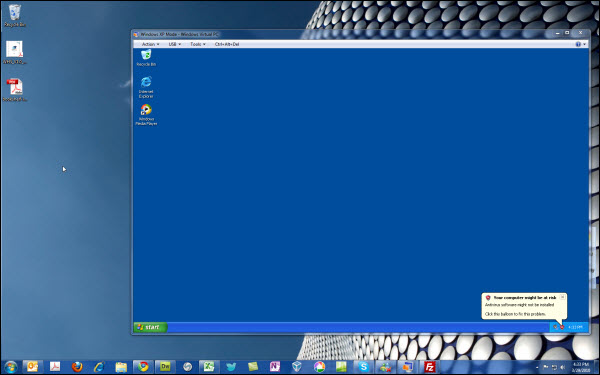
Task: Open the Windows 7 Start orb
Action: pyautogui.click(x=10, y=367)
